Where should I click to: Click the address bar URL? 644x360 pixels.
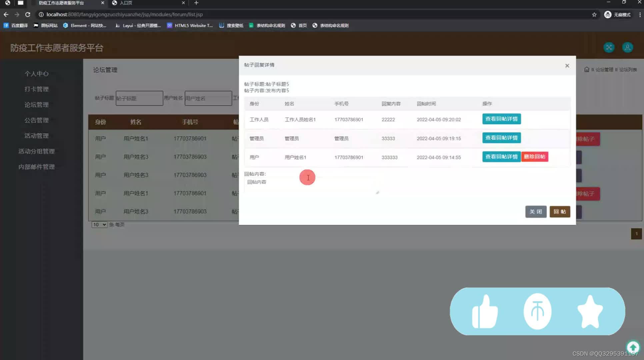click(125, 14)
